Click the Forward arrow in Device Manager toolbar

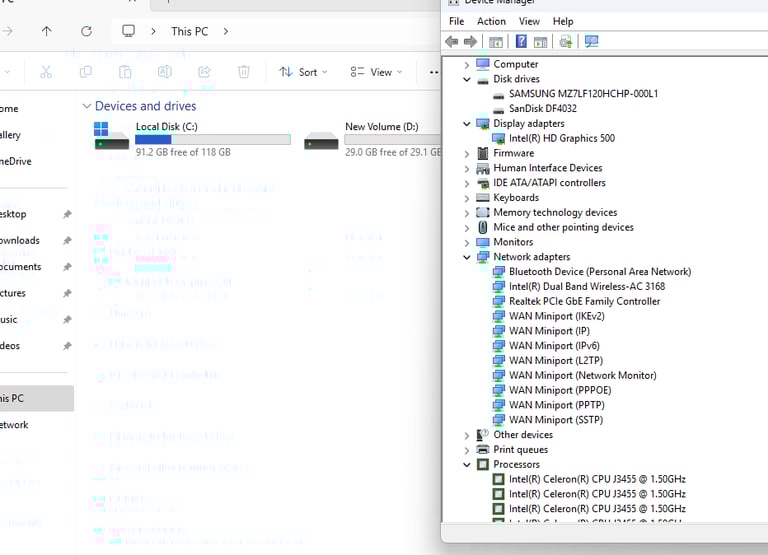click(470, 42)
